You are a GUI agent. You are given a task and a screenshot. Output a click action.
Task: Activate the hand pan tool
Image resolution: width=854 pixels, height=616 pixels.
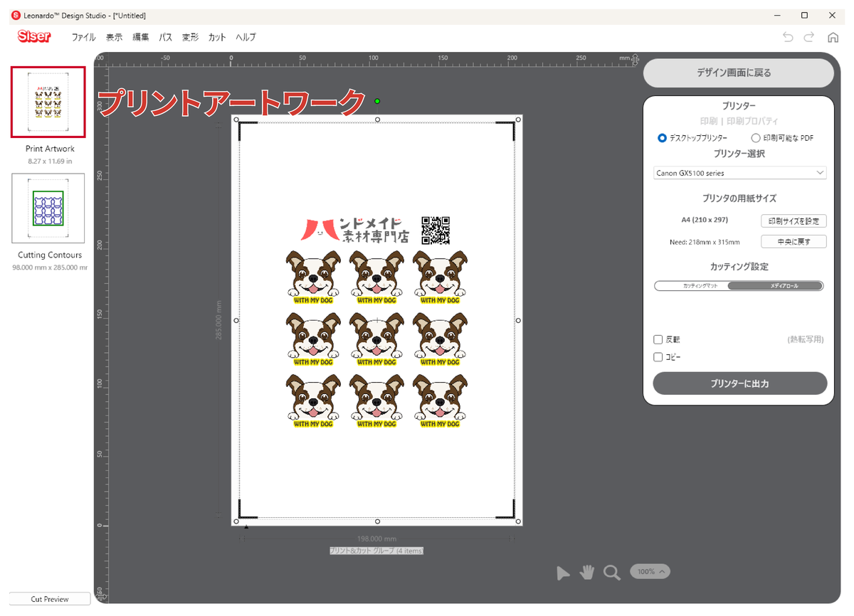pyautogui.click(x=587, y=572)
